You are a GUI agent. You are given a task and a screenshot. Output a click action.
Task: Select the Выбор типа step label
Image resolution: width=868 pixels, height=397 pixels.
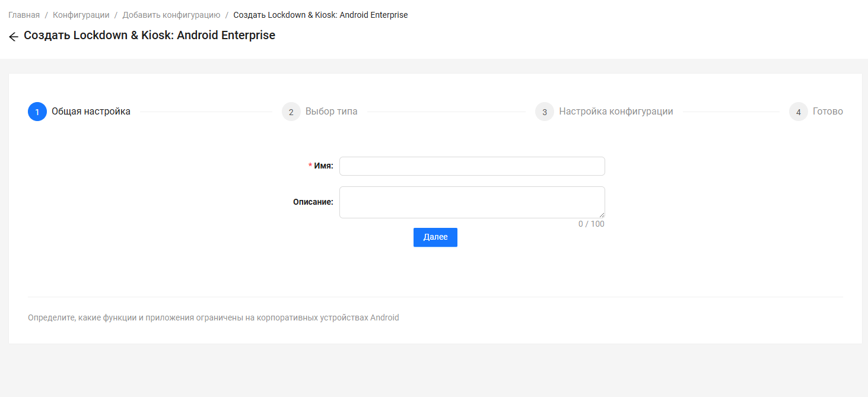pyautogui.click(x=331, y=112)
